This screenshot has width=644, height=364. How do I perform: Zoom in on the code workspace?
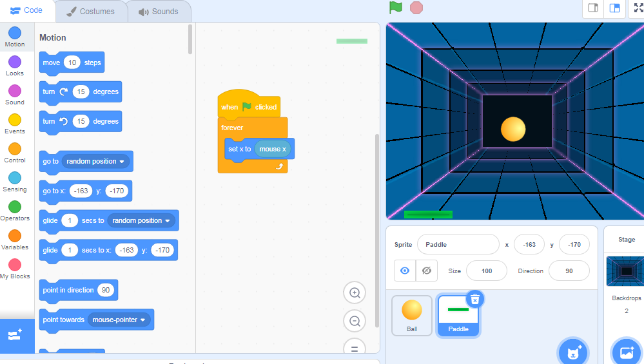coord(355,292)
